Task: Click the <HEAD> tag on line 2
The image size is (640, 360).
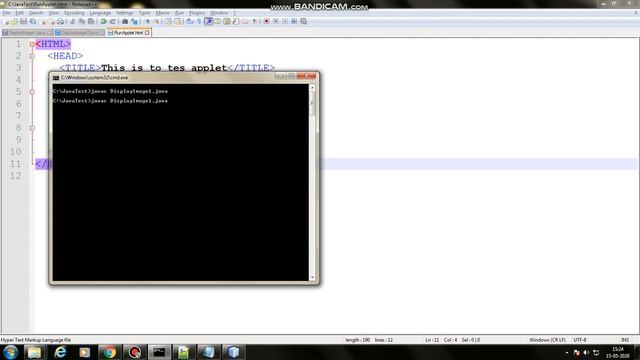Action: tap(65, 56)
